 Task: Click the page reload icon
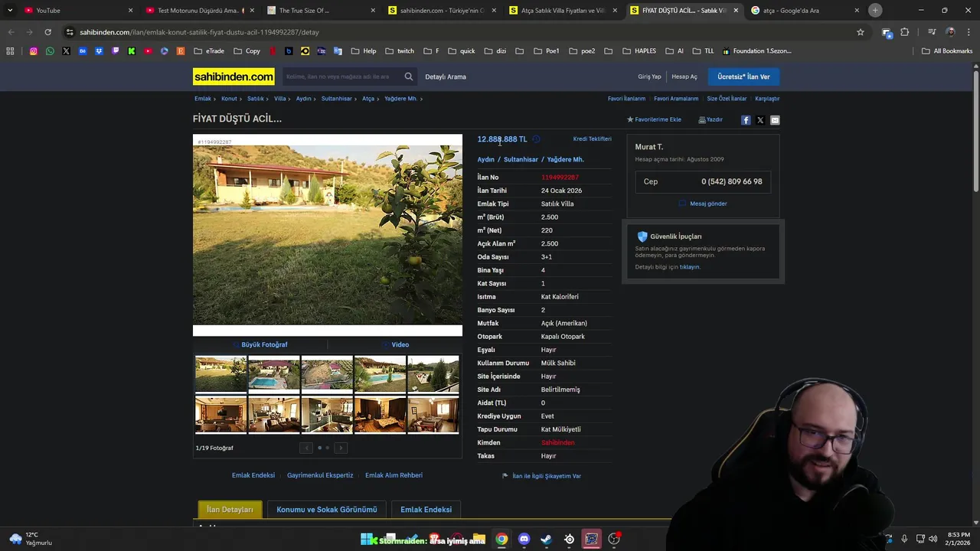[x=47, y=32]
